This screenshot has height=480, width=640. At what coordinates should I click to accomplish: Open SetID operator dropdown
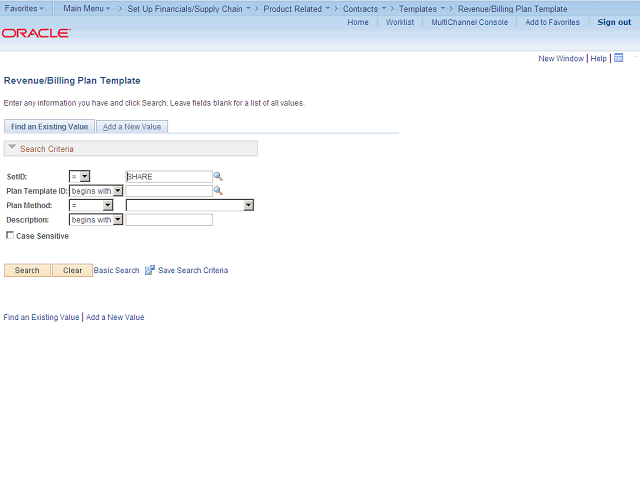tap(80, 176)
